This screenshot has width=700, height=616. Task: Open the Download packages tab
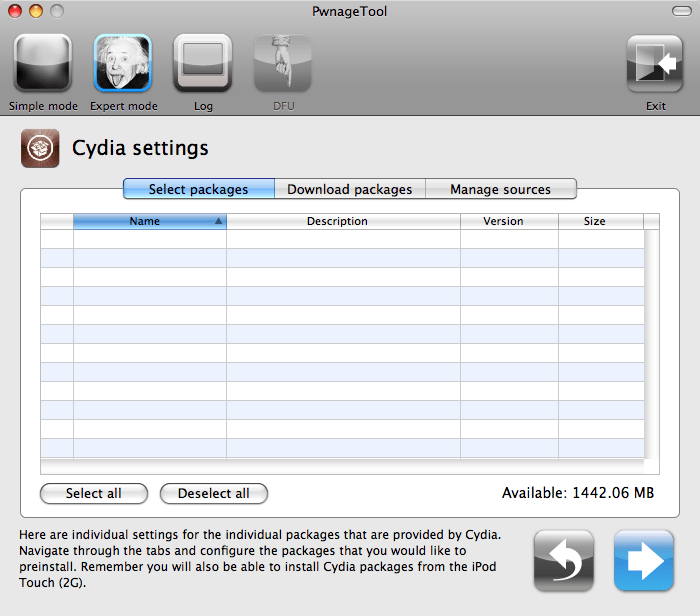350,189
